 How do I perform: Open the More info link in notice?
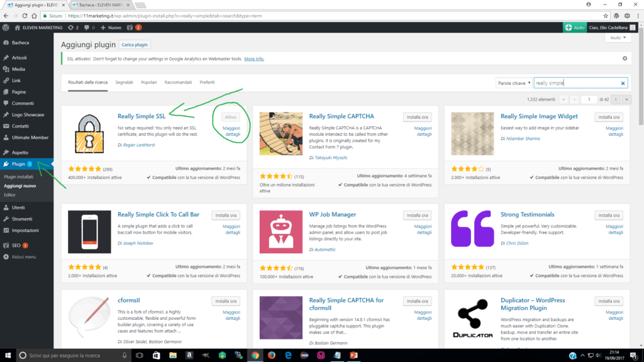pos(254,58)
